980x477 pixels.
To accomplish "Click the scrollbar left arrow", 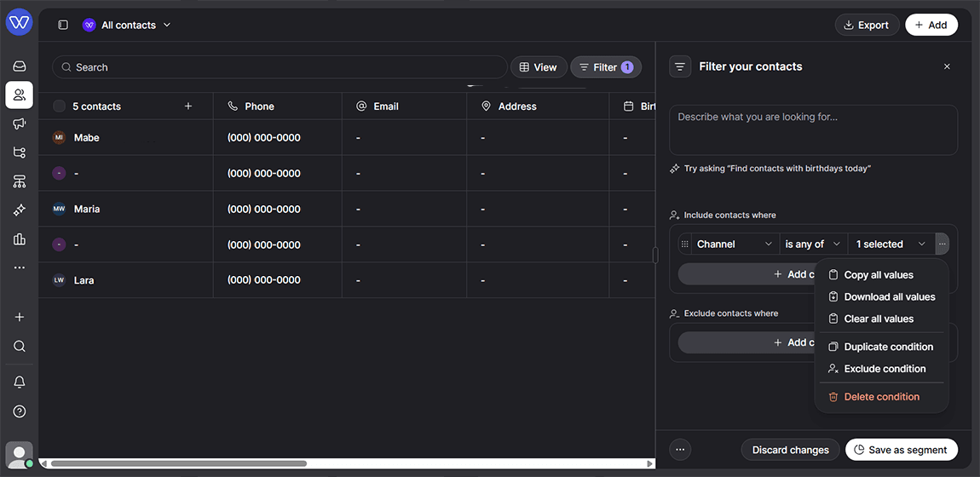I will [43, 464].
